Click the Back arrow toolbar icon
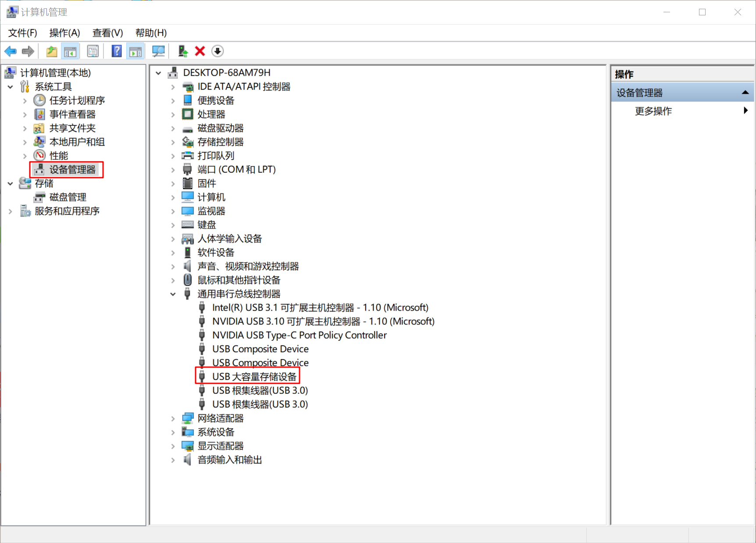The height and width of the screenshot is (543, 756). coord(11,51)
